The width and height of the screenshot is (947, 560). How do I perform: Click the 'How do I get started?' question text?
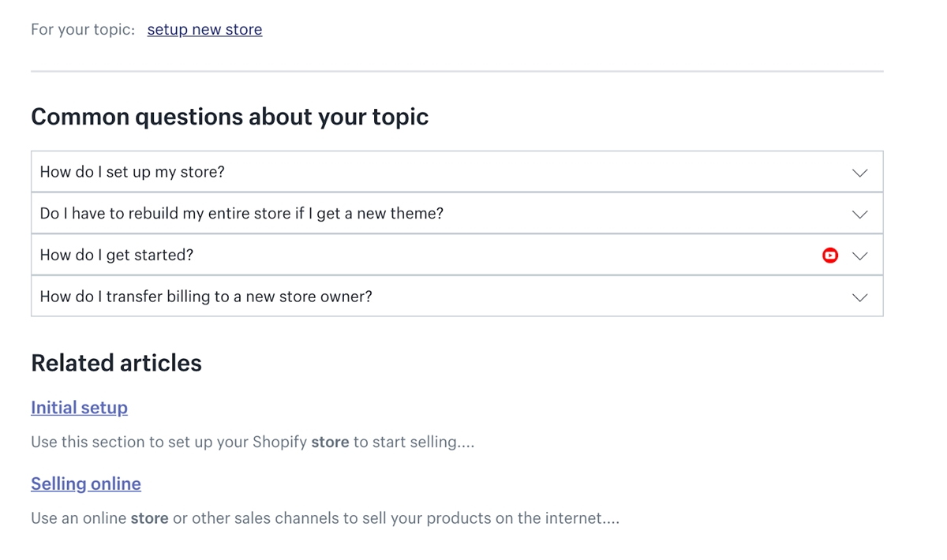coord(116,255)
